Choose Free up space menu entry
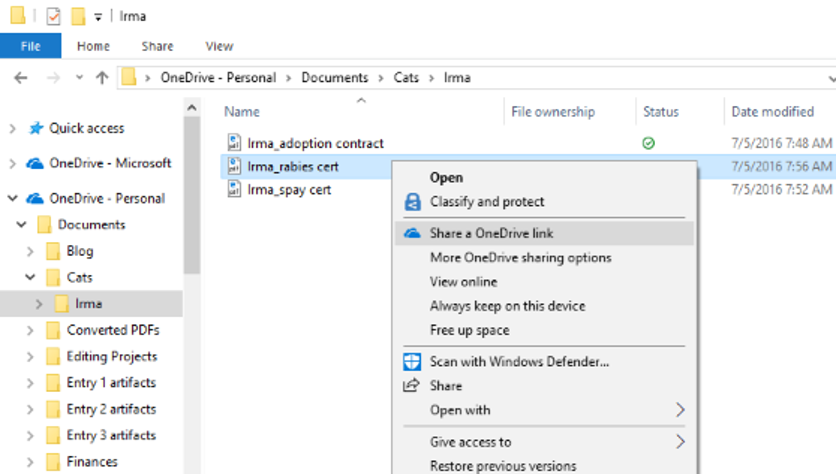 coord(469,331)
